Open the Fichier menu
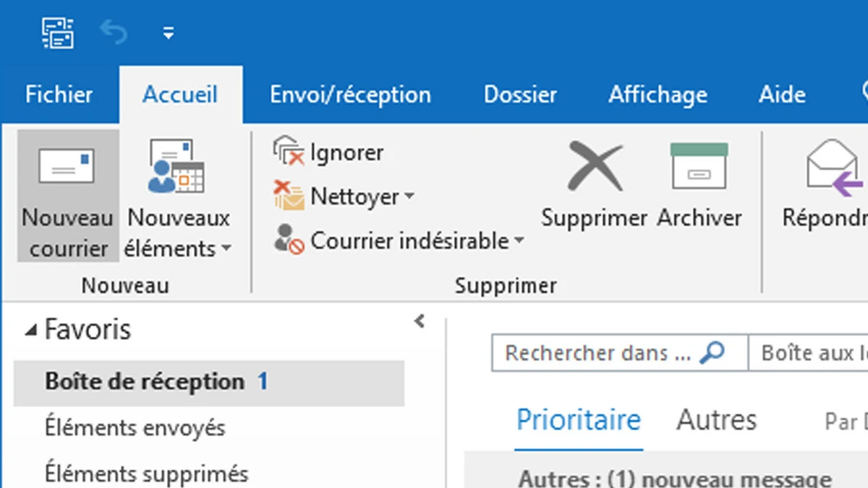This screenshot has width=868, height=488. (58, 94)
